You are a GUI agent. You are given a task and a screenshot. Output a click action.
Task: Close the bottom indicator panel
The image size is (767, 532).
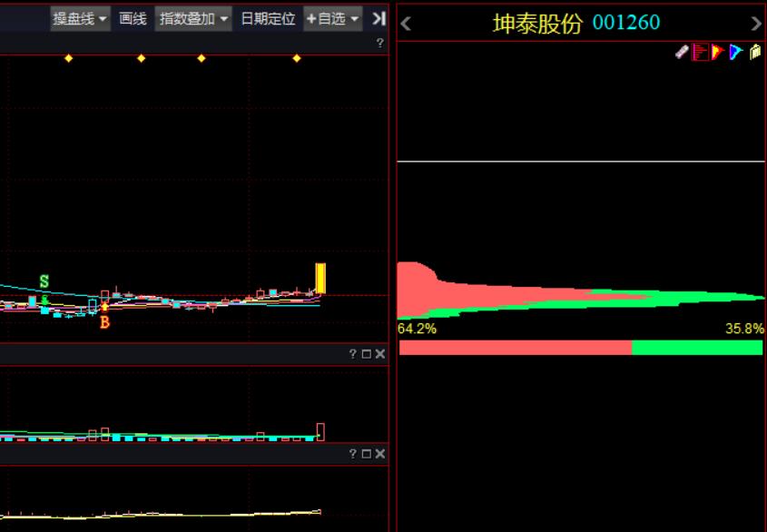point(379,452)
